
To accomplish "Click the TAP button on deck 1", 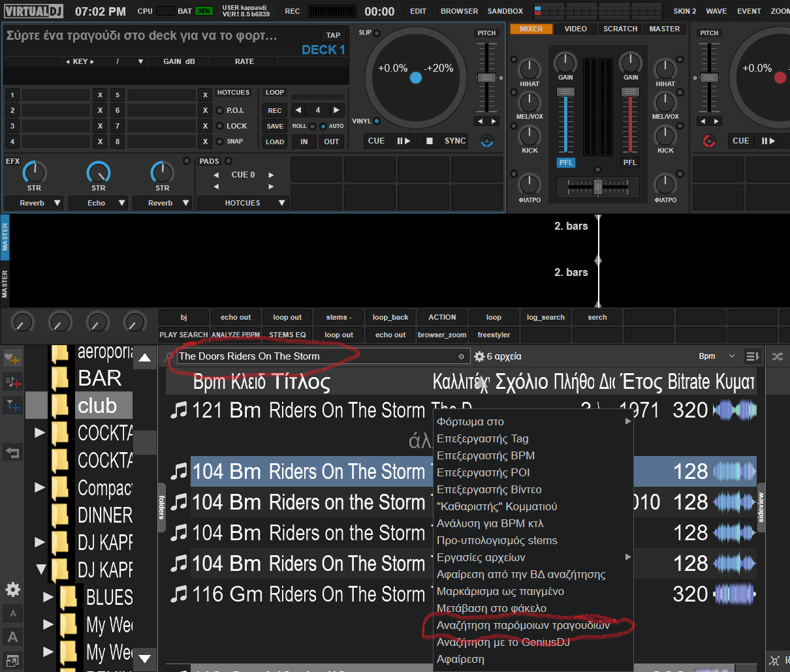I will click(333, 35).
